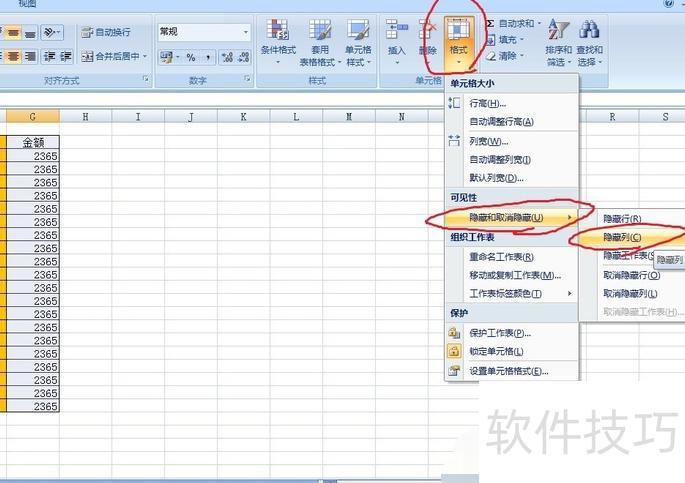Toggle the highlighted middle vertical align button
The image size is (685, 483).
pyautogui.click(x=14, y=33)
